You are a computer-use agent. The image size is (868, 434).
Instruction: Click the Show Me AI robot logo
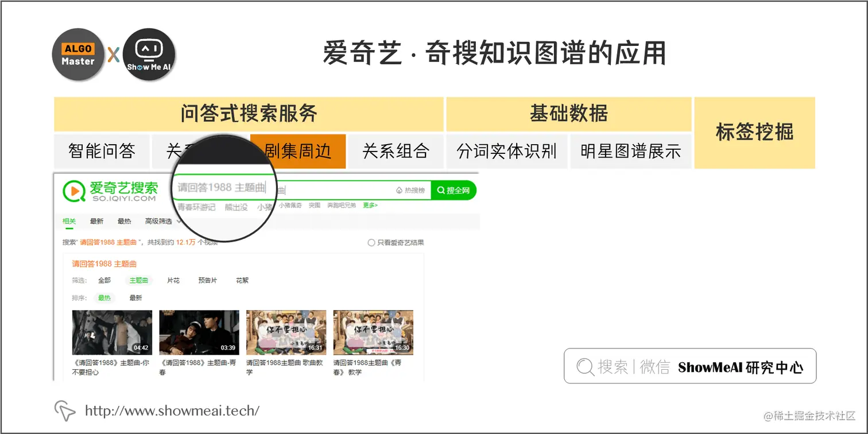[x=148, y=55]
